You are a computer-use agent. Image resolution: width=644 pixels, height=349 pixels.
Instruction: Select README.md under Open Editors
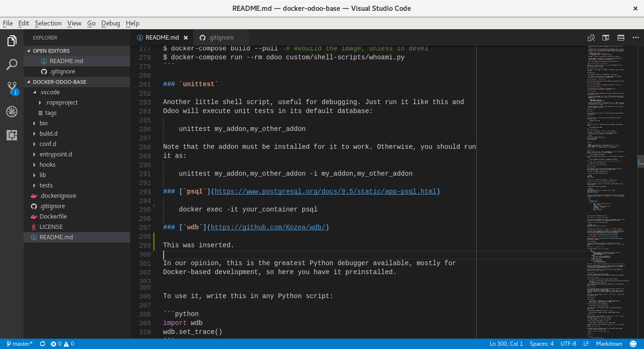coord(77,61)
